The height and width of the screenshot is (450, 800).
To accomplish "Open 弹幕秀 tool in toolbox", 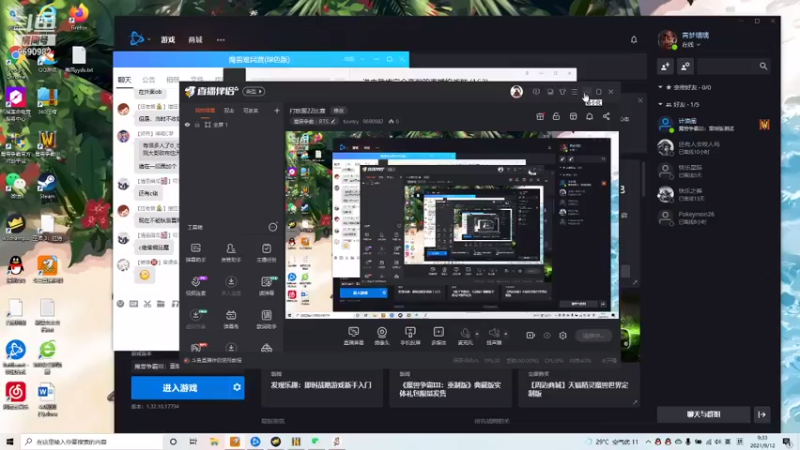I will tap(231, 319).
